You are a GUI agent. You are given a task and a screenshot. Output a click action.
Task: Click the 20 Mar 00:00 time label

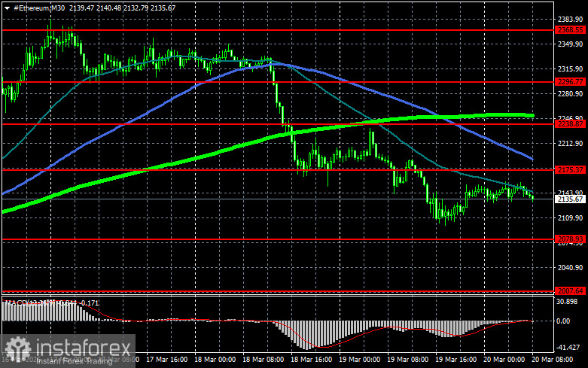click(504, 360)
